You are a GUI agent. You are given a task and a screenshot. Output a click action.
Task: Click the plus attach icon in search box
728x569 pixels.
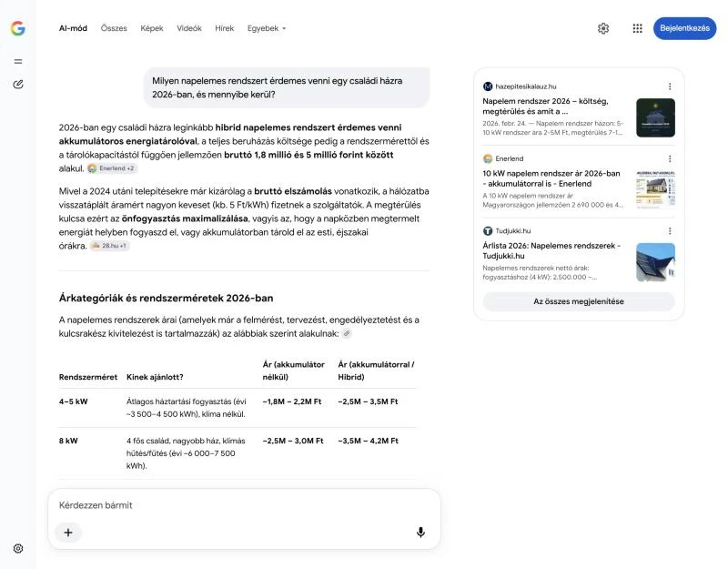(x=68, y=533)
